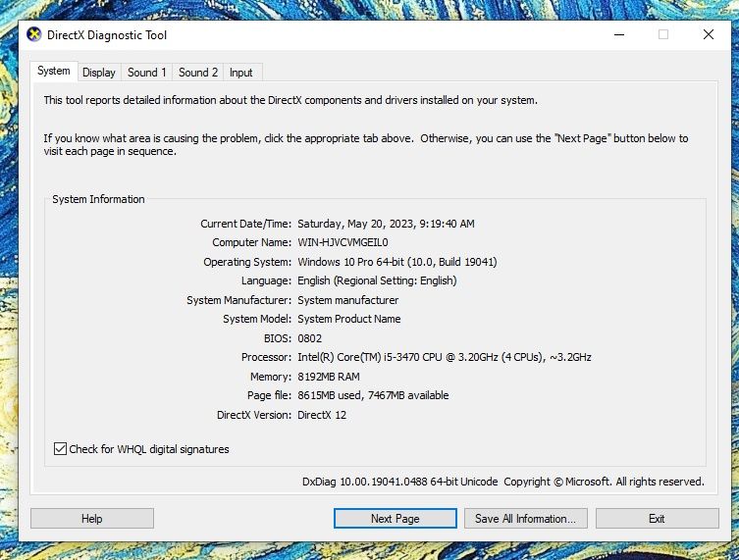Click the Memory label

point(271,377)
